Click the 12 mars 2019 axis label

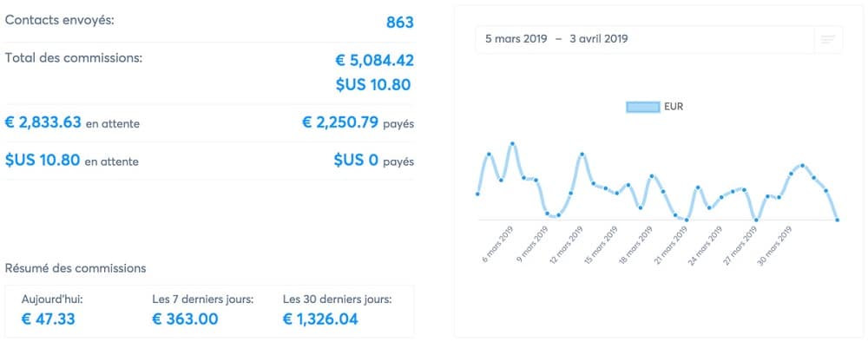tap(568, 245)
